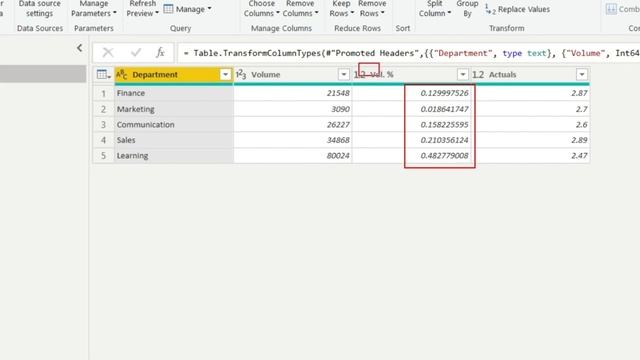Viewport: 640px width, 360px height.
Task: Click the 0.018641747 cell
Action: click(411, 109)
